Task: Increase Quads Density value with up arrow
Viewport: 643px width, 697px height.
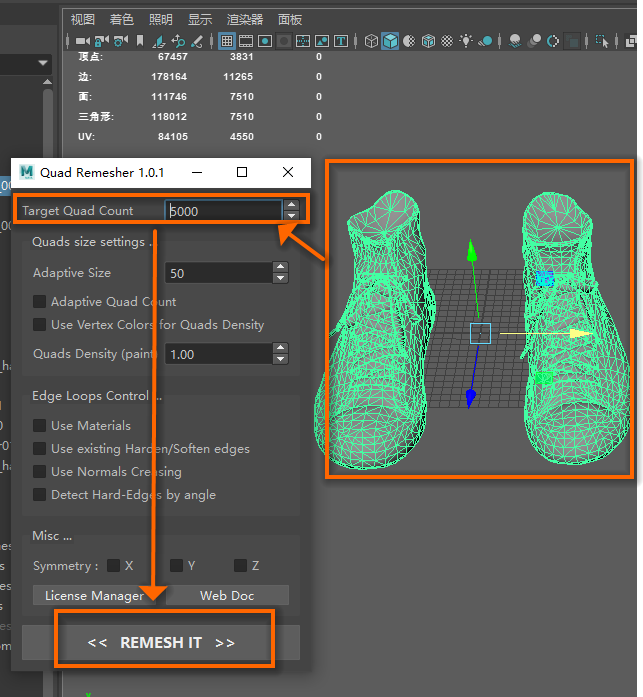Action: [x=280, y=349]
